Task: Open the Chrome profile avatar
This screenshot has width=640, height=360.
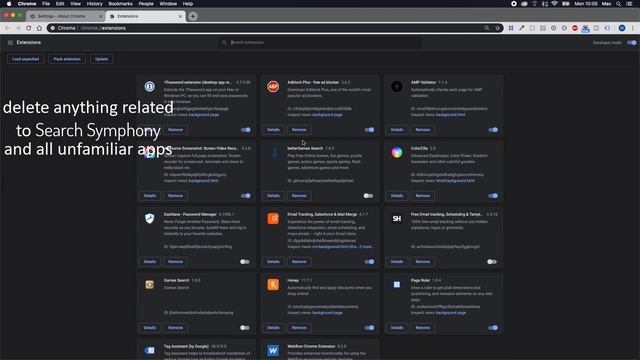Action: (622, 28)
